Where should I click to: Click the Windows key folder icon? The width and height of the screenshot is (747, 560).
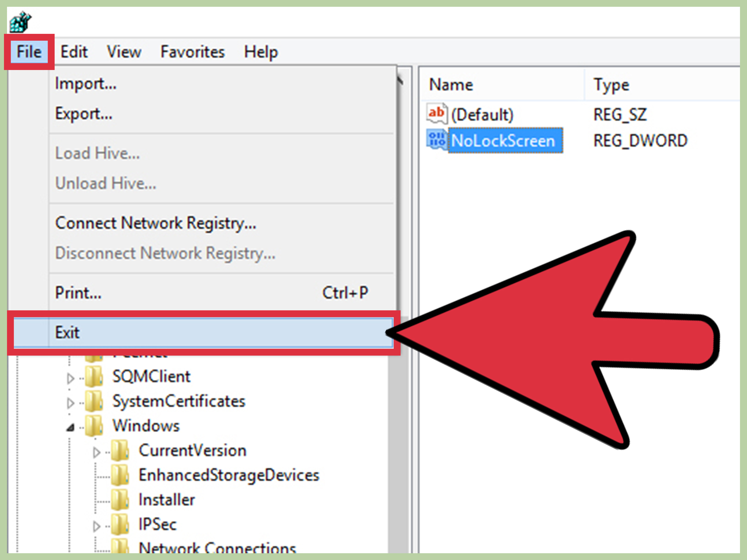[94, 426]
